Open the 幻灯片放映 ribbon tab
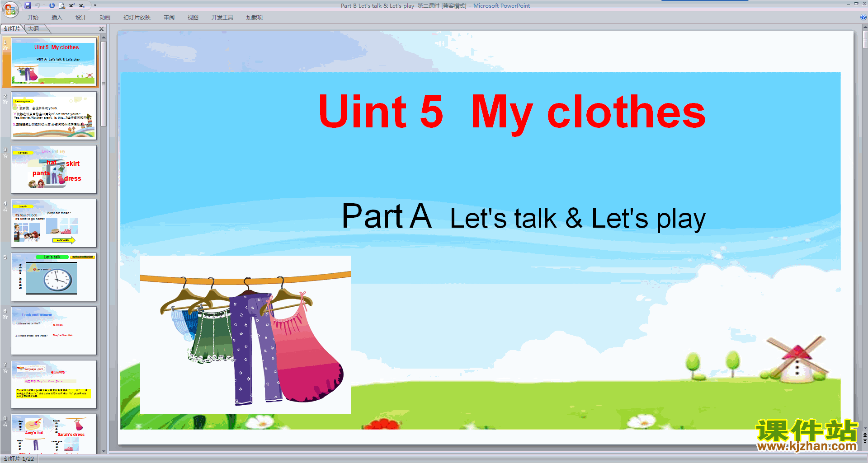The height and width of the screenshot is (463, 868). coord(137,17)
